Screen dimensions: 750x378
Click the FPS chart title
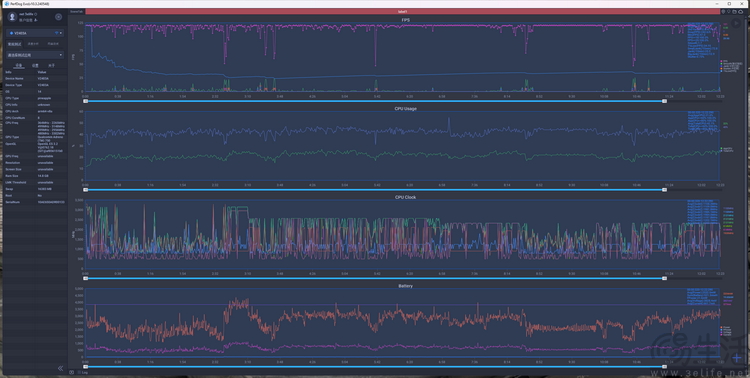click(x=405, y=20)
